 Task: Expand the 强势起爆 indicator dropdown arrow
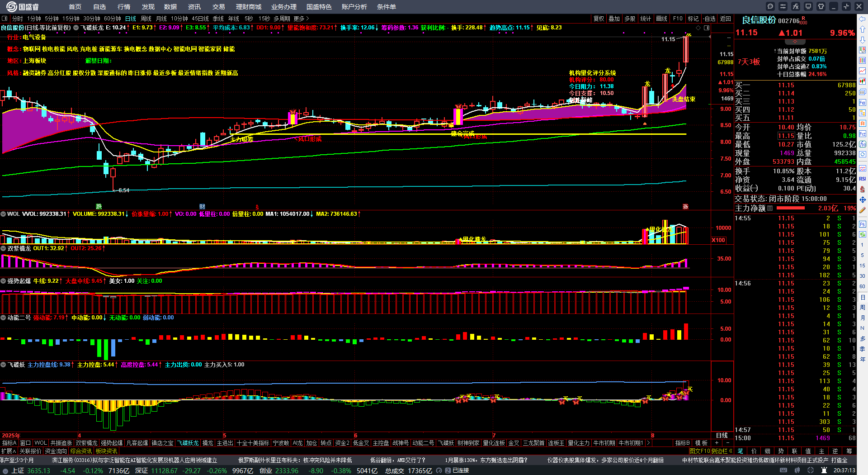coord(3,281)
